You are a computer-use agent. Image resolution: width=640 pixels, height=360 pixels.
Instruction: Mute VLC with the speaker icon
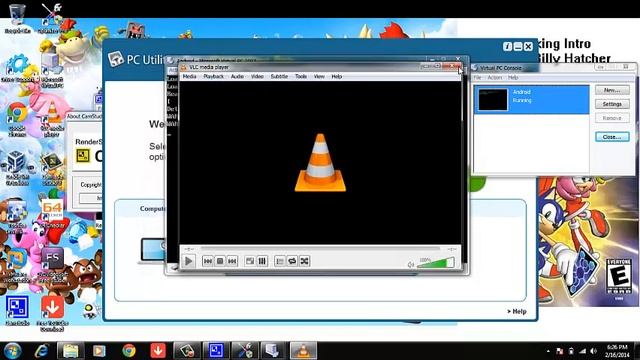pyautogui.click(x=411, y=264)
